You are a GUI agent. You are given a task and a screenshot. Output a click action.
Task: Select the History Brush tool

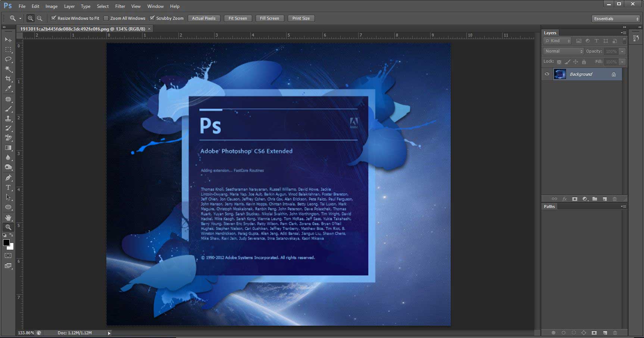(x=8, y=128)
